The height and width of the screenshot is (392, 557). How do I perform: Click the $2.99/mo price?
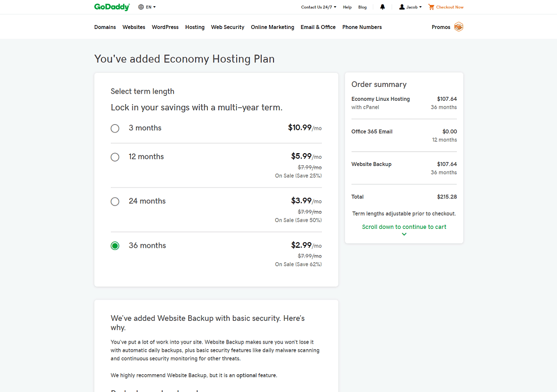(x=306, y=245)
